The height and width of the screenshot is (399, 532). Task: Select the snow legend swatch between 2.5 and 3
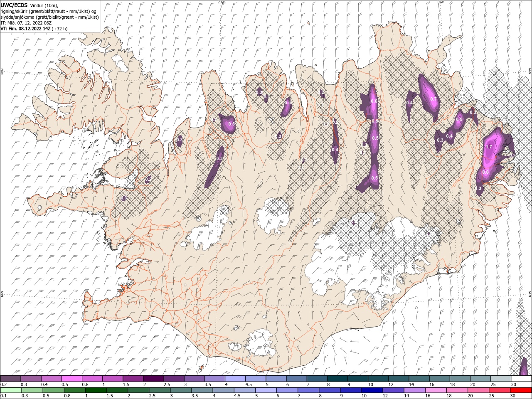[x=174, y=379]
